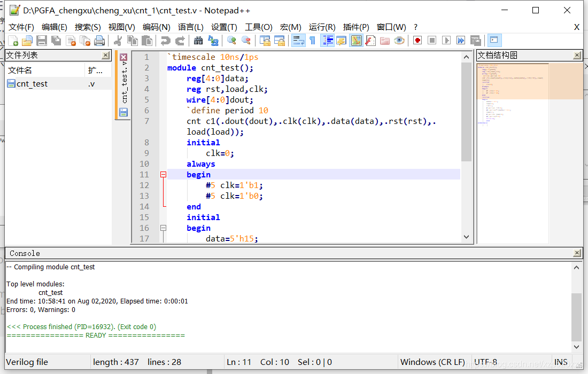588x374 pixels.
Task: Zoom in using the magnifier plus icon
Action: click(231, 41)
